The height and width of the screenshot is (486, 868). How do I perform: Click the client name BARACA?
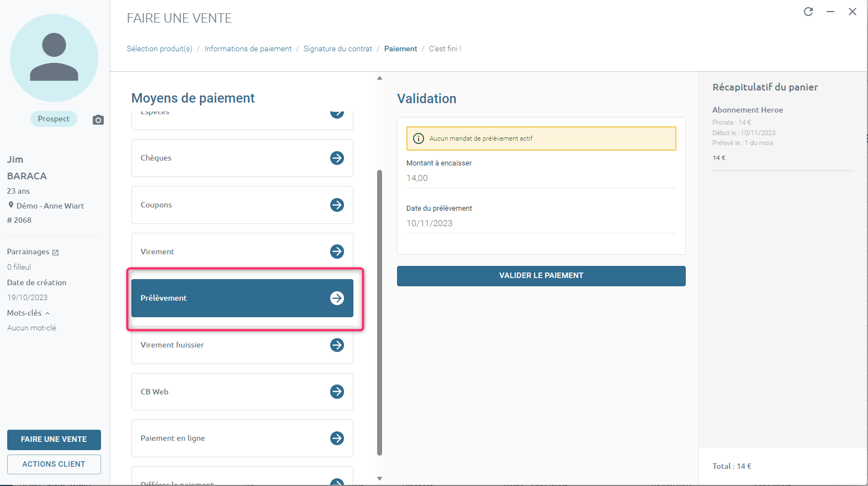tap(27, 176)
